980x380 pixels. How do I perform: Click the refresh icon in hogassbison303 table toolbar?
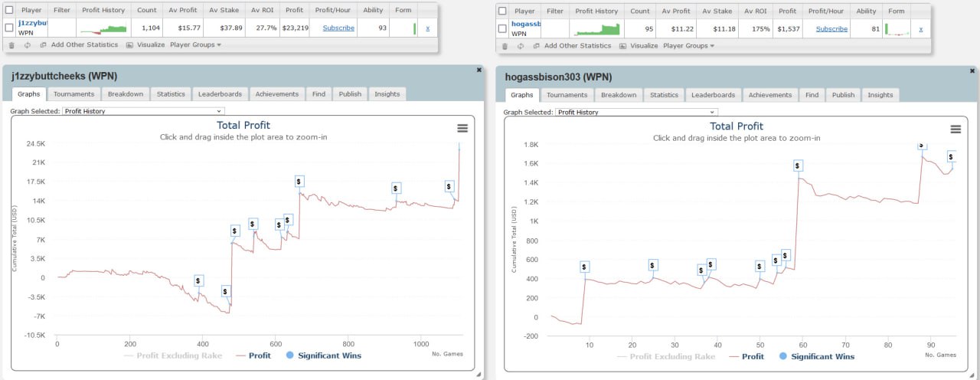(x=520, y=46)
